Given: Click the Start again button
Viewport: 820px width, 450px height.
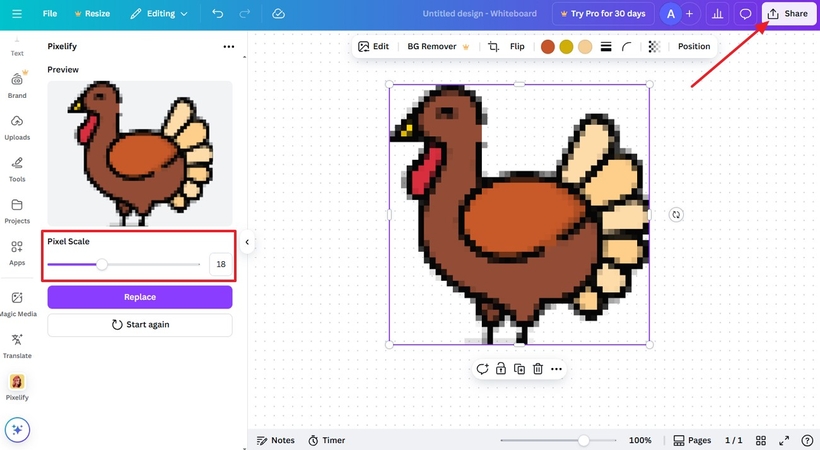Looking at the screenshot, I should (x=140, y=324).
